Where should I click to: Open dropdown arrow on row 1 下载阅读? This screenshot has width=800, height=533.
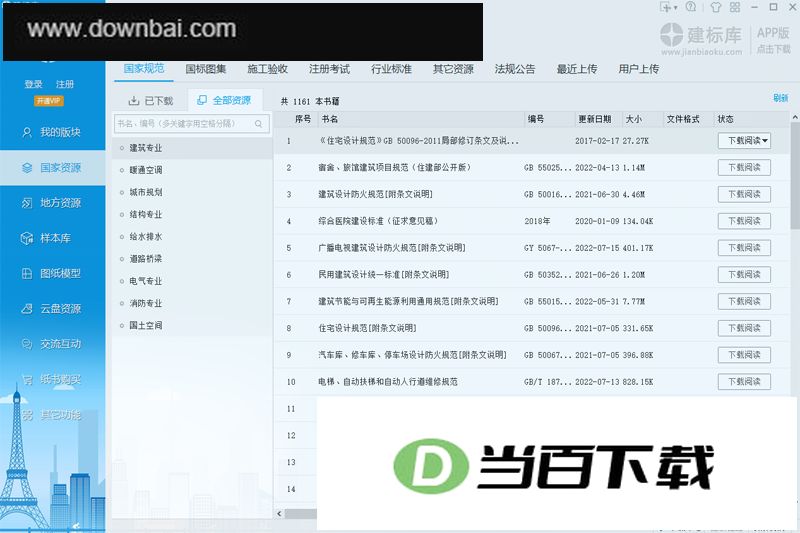coord(765,141)
